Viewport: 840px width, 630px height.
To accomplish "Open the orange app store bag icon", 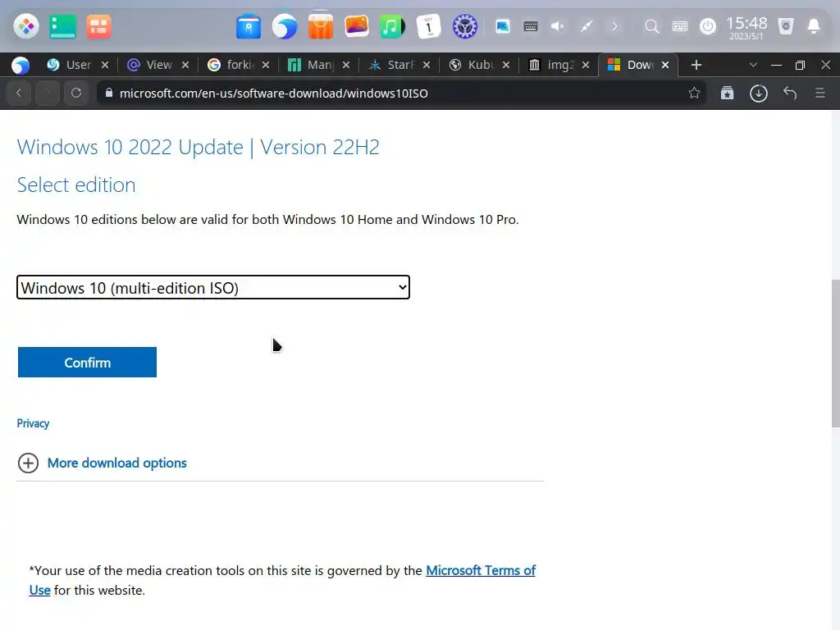I will pos(321,26).
